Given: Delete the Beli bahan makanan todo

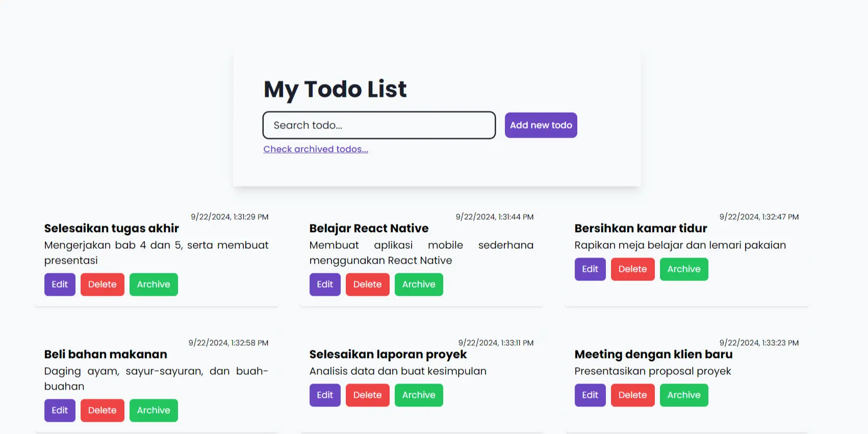Looking at the screenshot, I should (x=102, y=410).
